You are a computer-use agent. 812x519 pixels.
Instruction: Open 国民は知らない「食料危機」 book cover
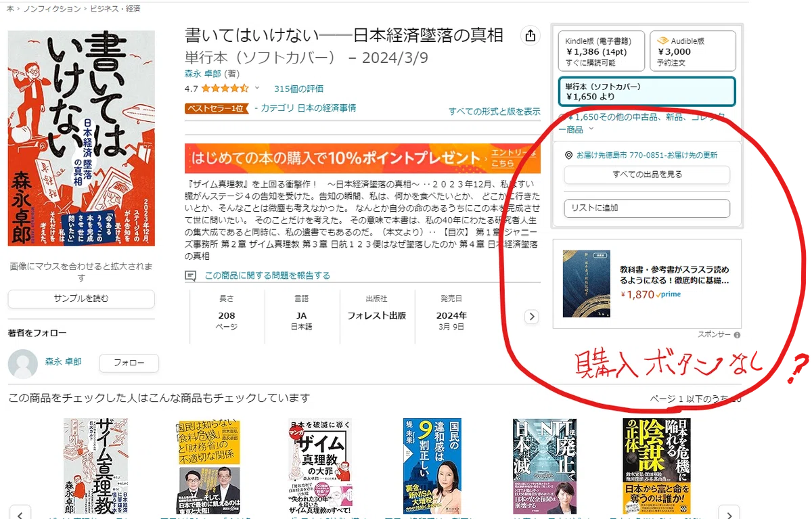[x=208, y=466]
